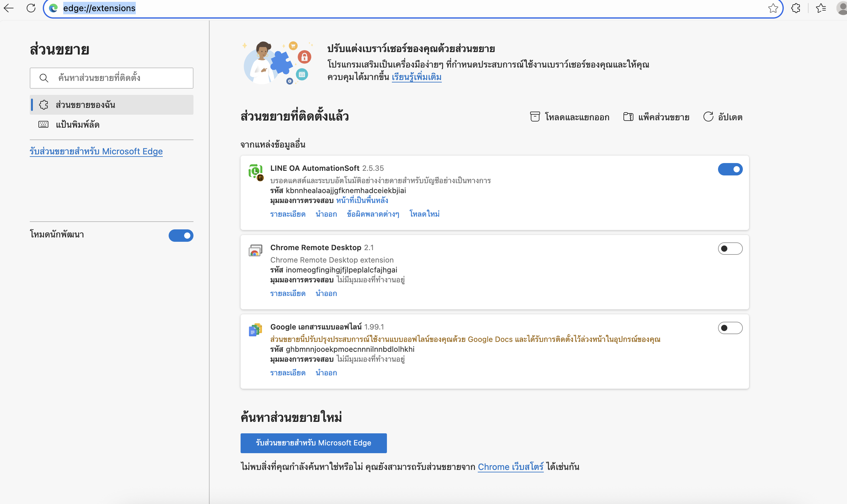Enable Google เอกสารแบบออฟไลน์ extension toggle
Viewport: 847px width, 504px height.
(730, 328)
